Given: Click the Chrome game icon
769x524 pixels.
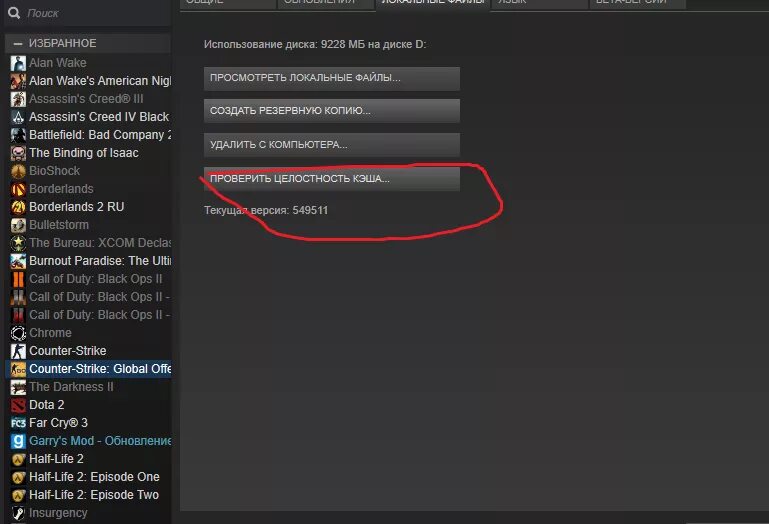Looking at the screenshot, I should point(18,333).
